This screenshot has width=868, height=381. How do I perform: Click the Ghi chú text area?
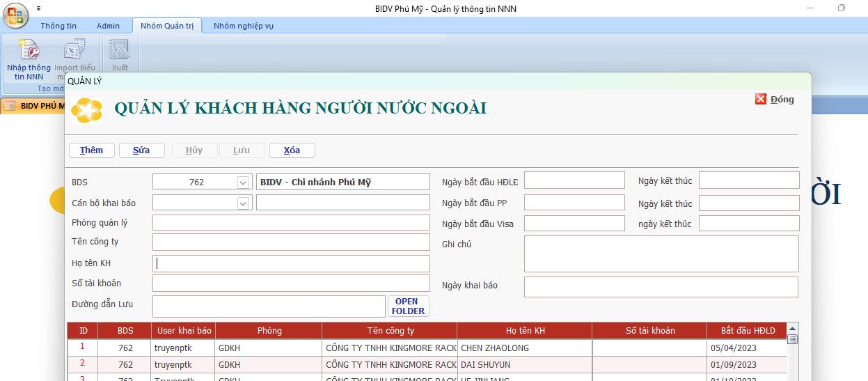pos(661,254)
